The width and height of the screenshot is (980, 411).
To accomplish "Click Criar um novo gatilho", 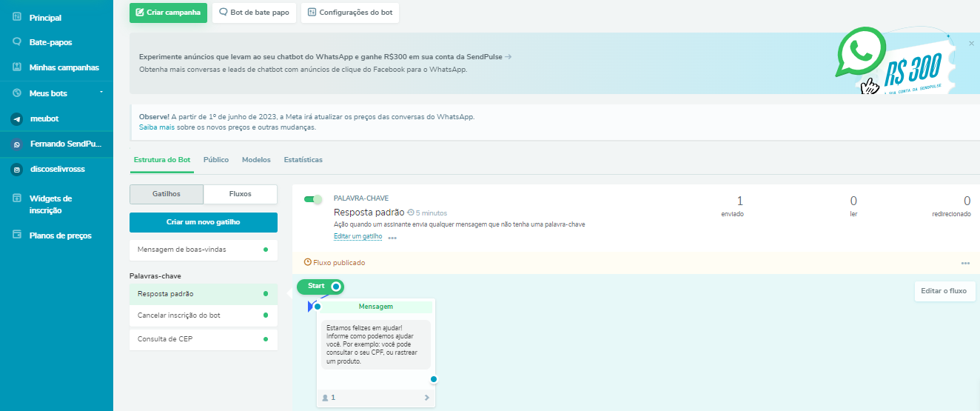I will (x=204, y=222).
